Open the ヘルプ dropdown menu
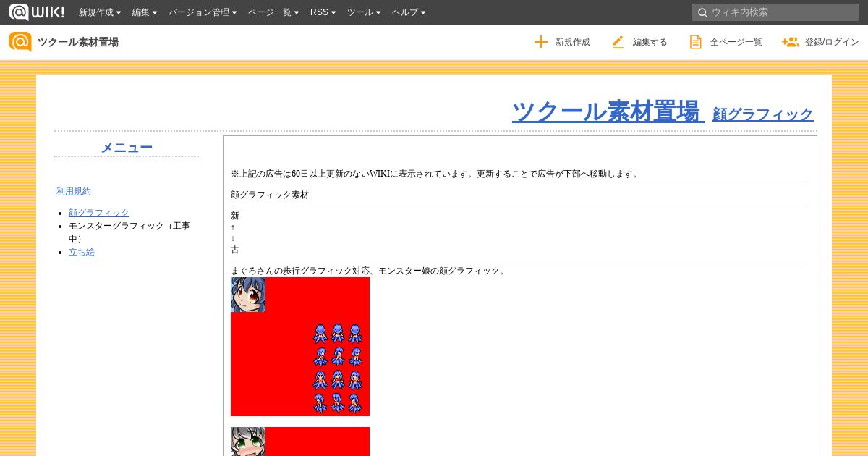The image size is (868, 456). tap(409, 12)
